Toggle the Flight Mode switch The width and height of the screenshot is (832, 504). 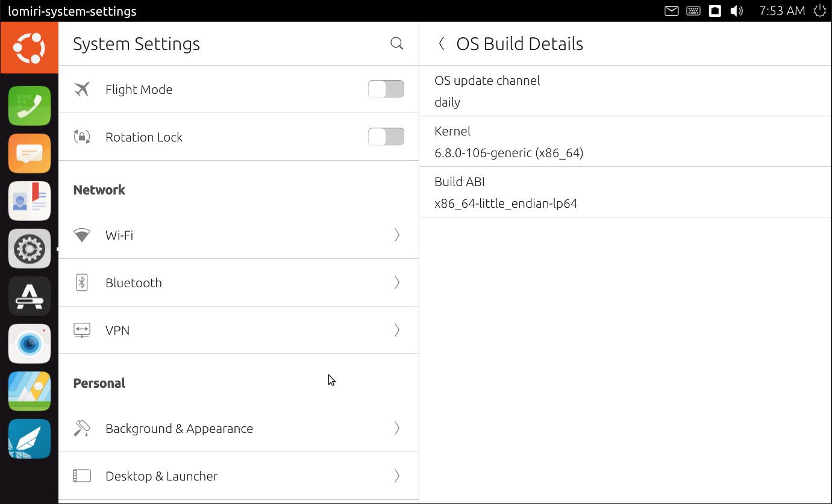[386, 89]
